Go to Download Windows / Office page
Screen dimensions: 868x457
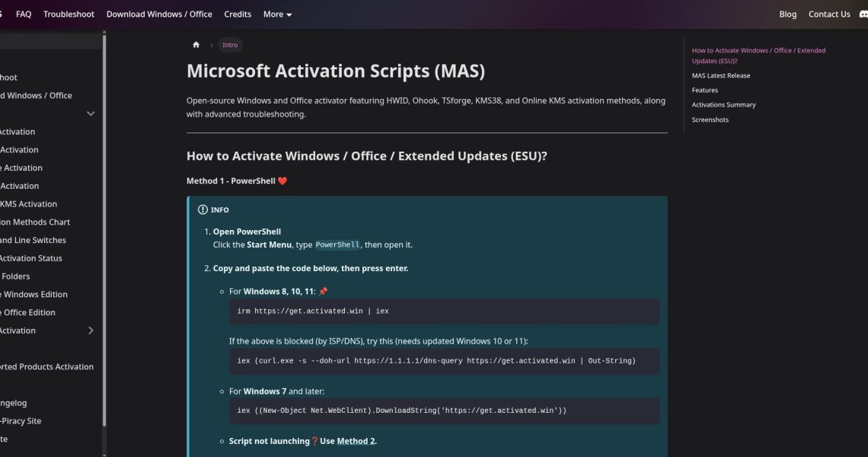coord(159,14)
